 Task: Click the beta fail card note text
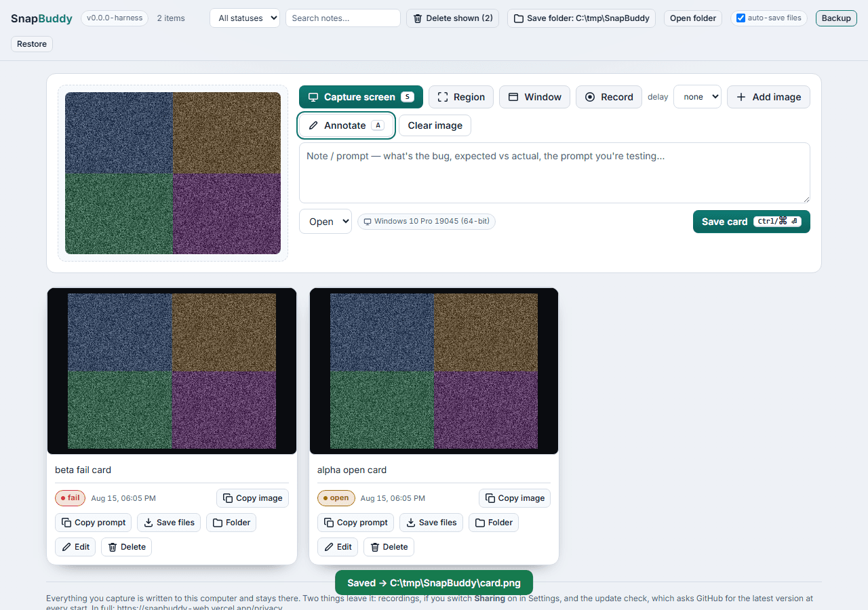click(x=83, y=470)
